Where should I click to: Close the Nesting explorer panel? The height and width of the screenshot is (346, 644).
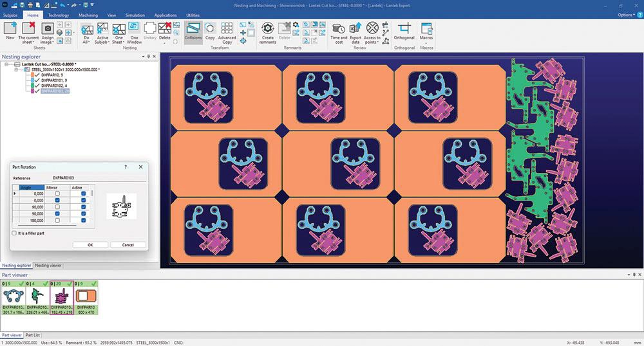tap(155, 57)
